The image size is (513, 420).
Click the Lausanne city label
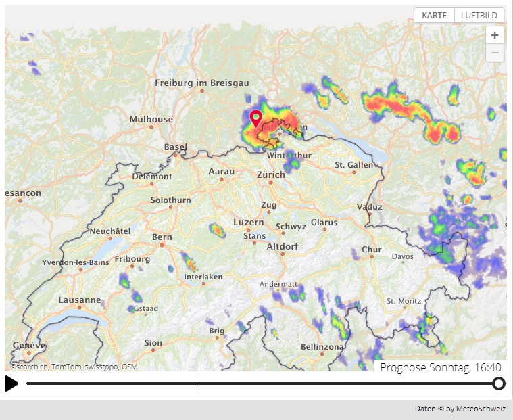coord(80,300)
